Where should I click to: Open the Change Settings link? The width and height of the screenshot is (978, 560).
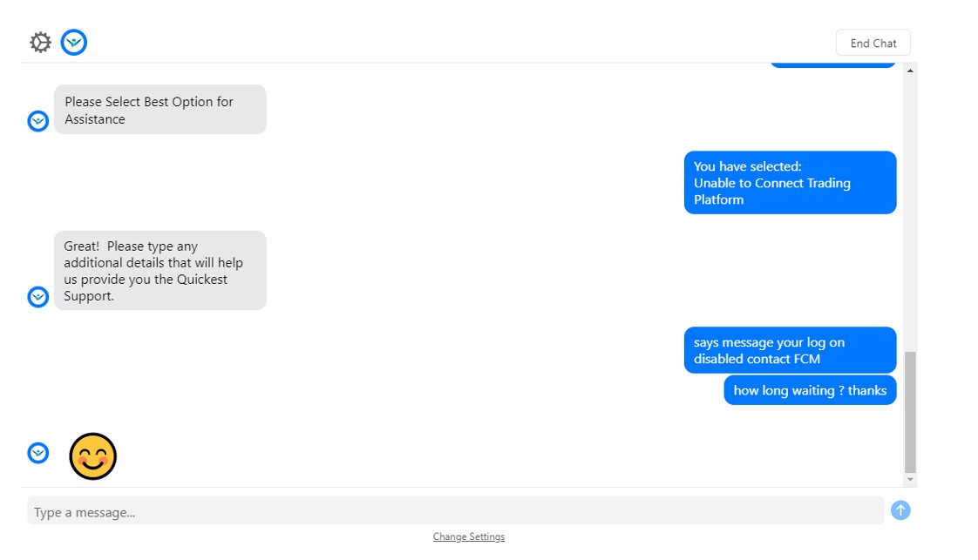click(469, 536)
